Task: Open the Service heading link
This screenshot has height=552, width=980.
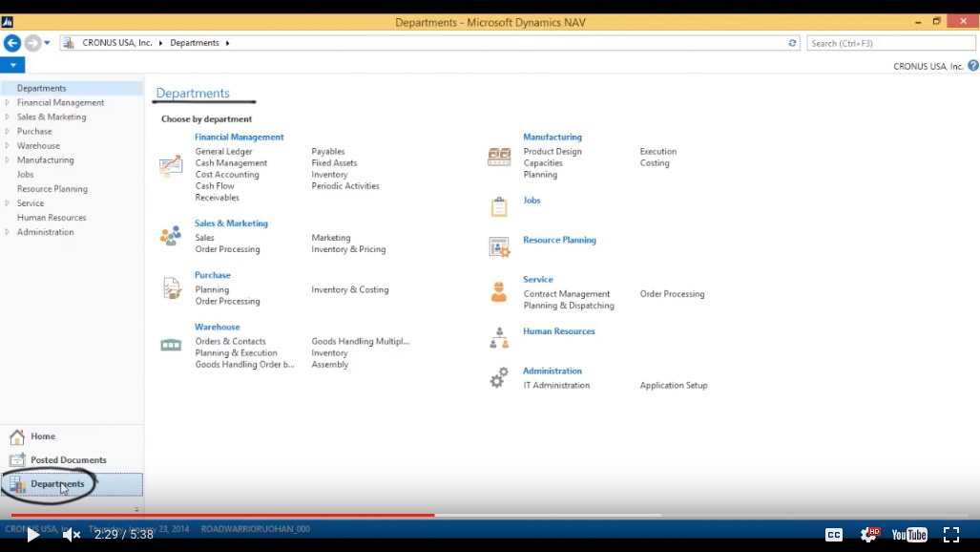Action: pyautogui.click(x=538, y=279)
